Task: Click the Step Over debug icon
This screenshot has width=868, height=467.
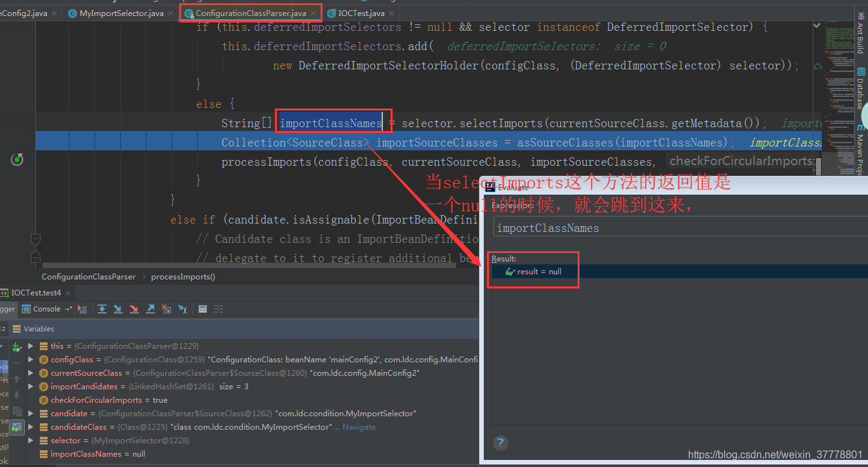Action: (x=102, y=309)
